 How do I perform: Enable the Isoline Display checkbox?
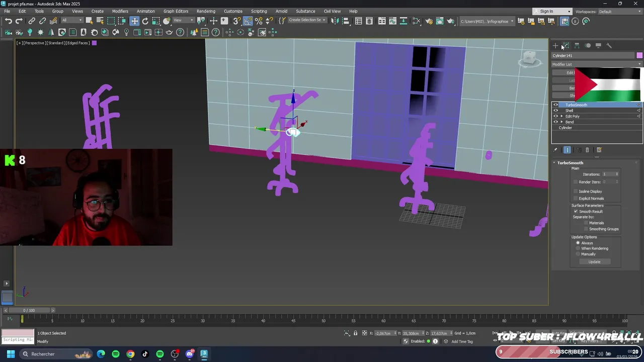coord(576,192)
